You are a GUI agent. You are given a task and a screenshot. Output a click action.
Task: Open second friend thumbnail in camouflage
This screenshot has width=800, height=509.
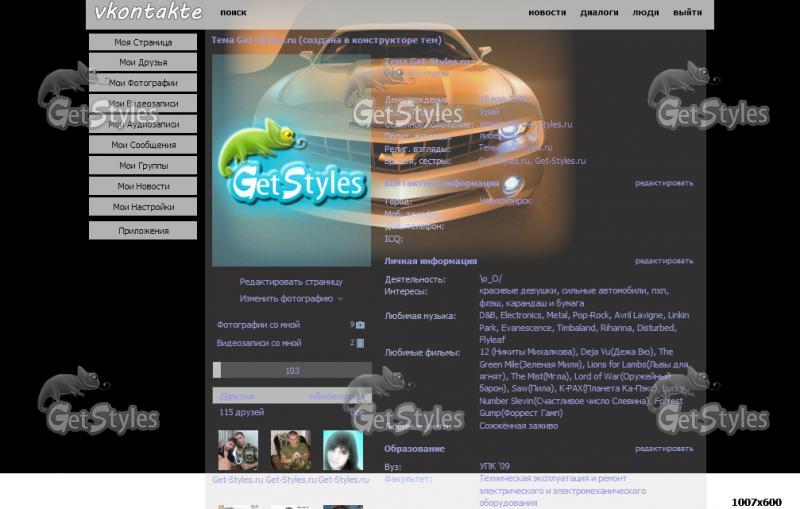pos(291,450)
